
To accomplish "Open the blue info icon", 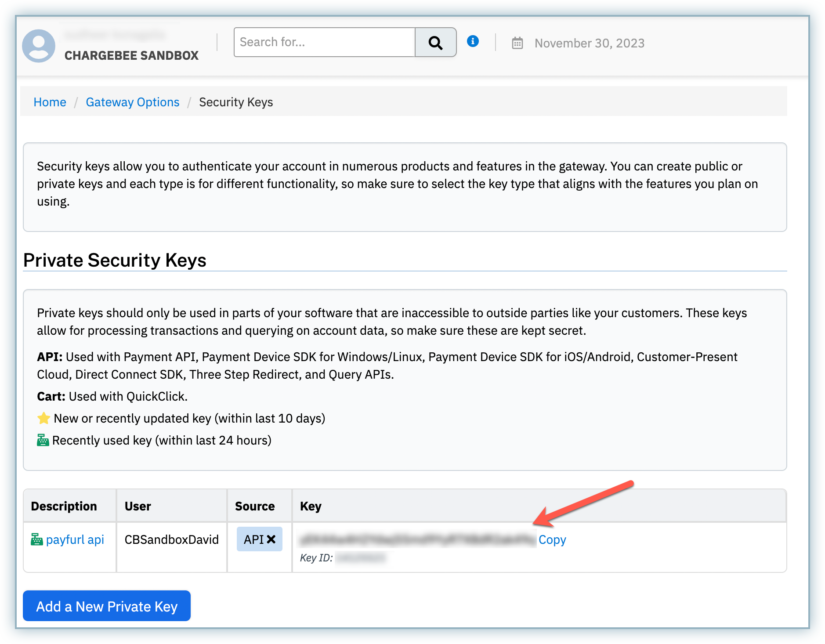I will 473,41.
